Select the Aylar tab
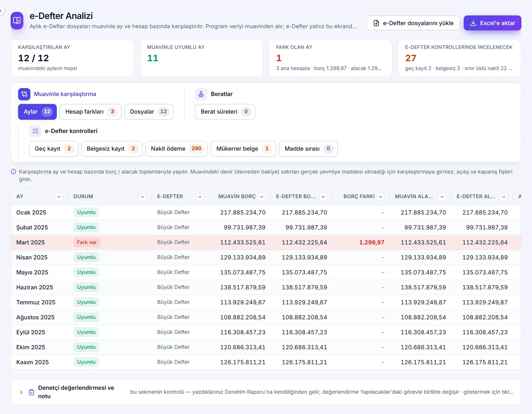 tap(37, 112)
